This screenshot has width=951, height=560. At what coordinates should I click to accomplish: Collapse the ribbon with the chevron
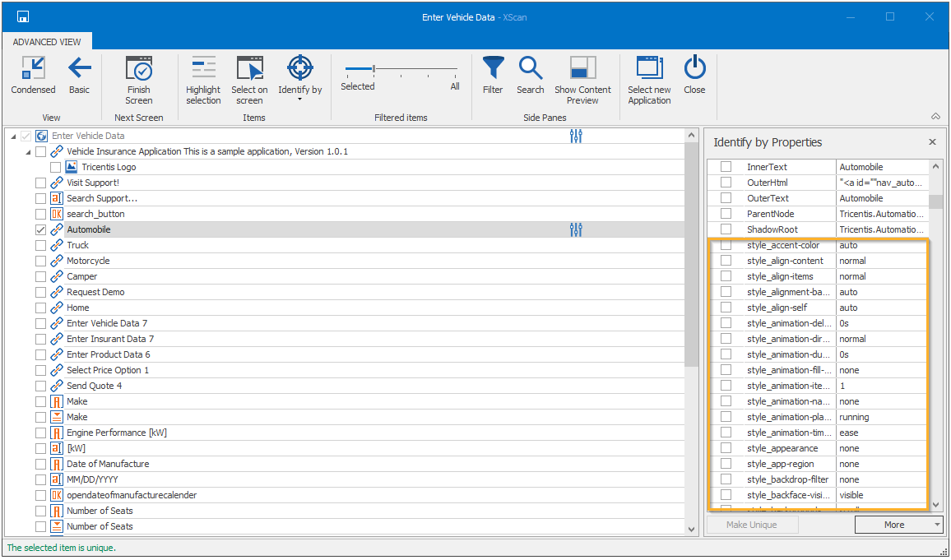point(935,117)
